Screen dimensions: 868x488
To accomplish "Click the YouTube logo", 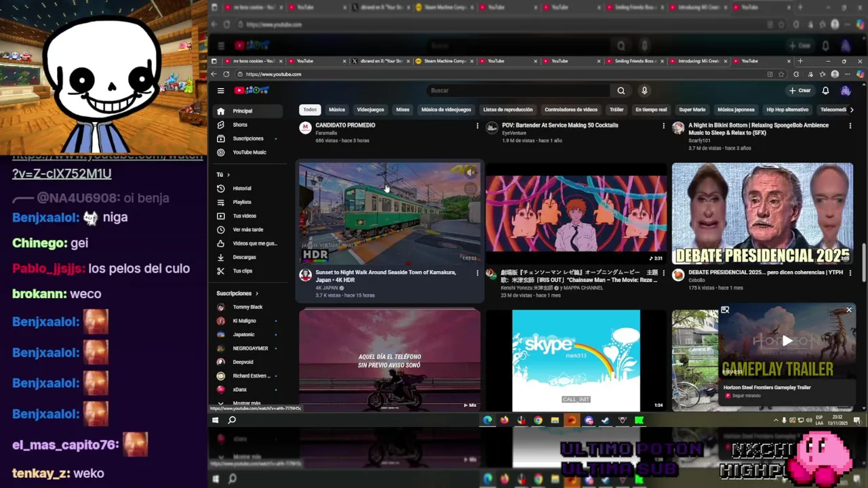I will (252, 90).
